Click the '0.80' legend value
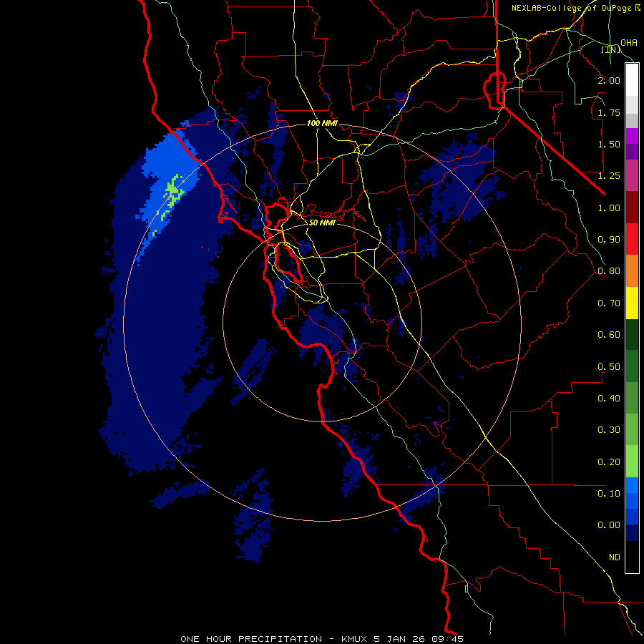 click(609, 271)
